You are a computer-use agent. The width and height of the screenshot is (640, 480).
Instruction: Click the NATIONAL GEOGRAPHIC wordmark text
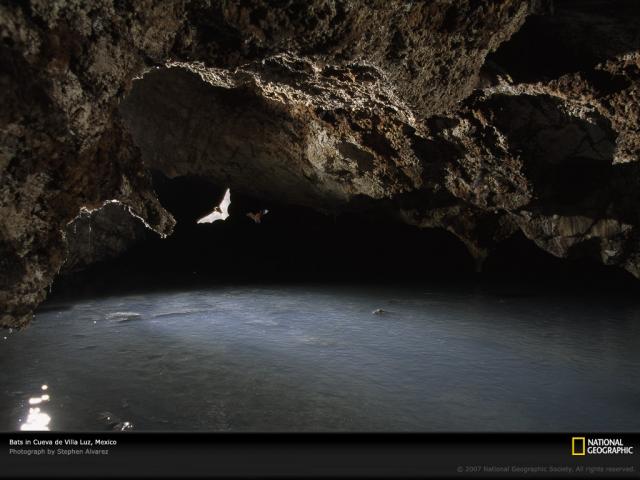point(610,446)
